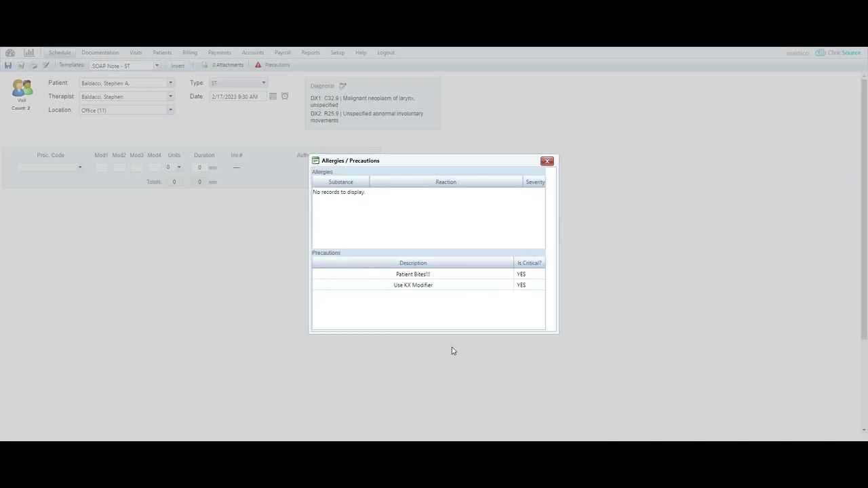Open the Proc. Code dropdown

79,167
